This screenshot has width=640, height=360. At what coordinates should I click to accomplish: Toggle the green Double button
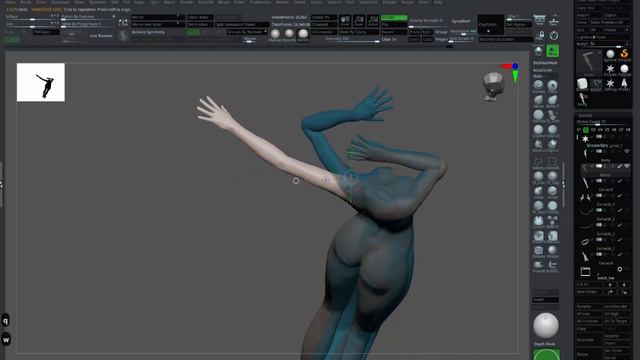click(x=394, y=18)
